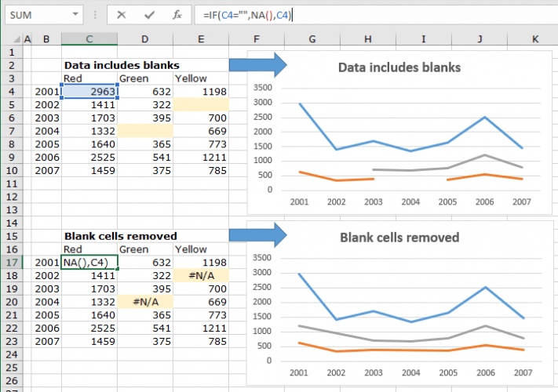Select the empty highlighted cell in row 7
The width and height of the screenshot is (558, 392).
145,131
